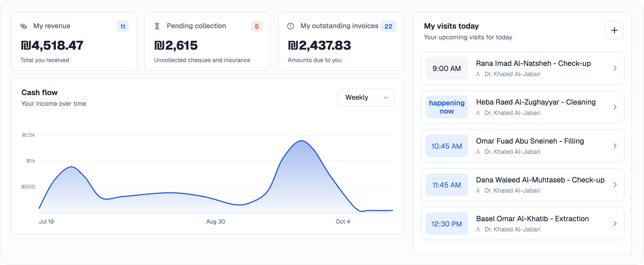Click the coins icon beside My revenue
Image resolution: width=644 pixels, height=265 pixels.
point(24,26)
